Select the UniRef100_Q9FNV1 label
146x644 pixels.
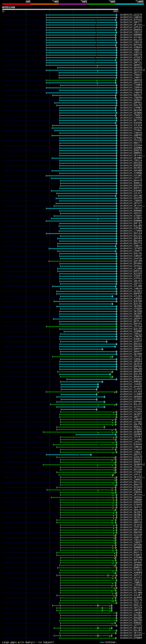(131, 103)
